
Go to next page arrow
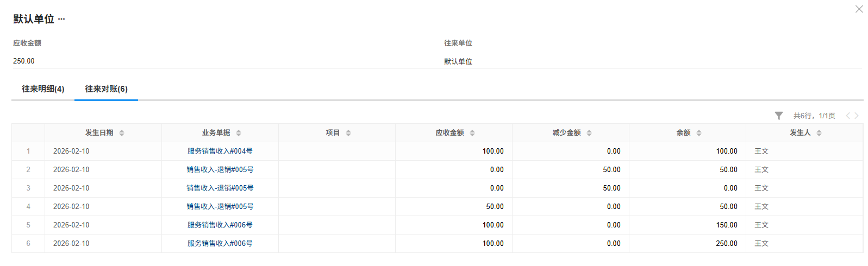[x=857, y=116]
